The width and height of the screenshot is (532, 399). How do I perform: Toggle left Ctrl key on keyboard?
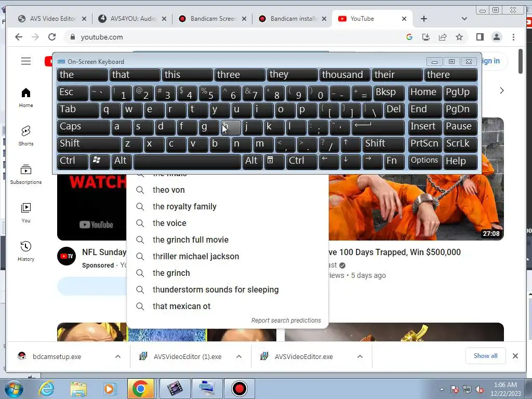click(x=73, y=161)
